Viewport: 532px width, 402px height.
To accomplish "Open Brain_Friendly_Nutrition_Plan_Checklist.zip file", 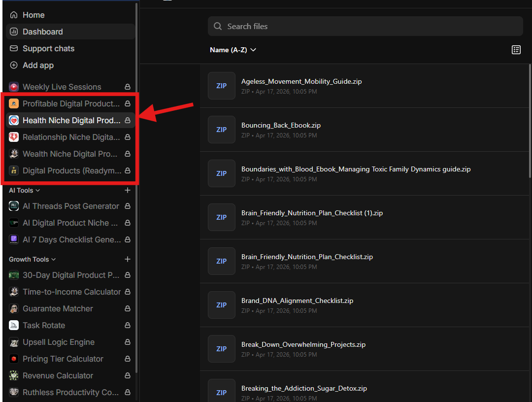I will point(364,261).
